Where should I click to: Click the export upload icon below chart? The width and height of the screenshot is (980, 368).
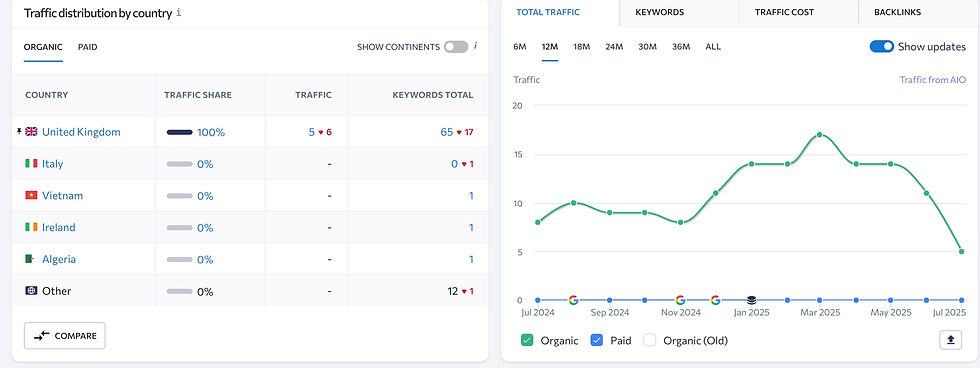pos(951,340)
